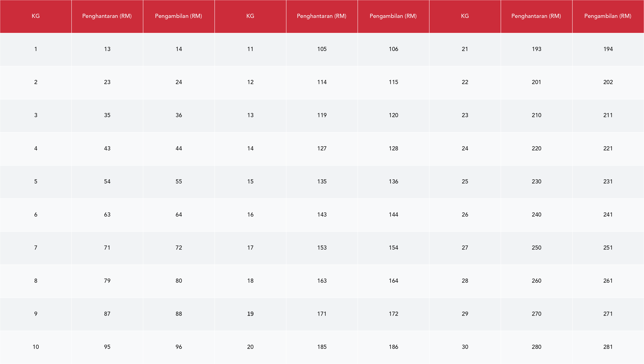Select the Pengambilan price 80 cell
Viewport: 644px width, 364px height.
(179, 281)
